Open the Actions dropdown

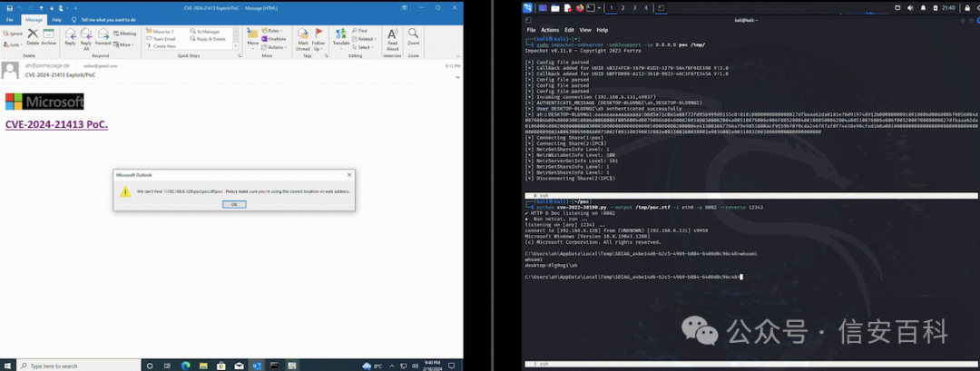pos(273,47)
